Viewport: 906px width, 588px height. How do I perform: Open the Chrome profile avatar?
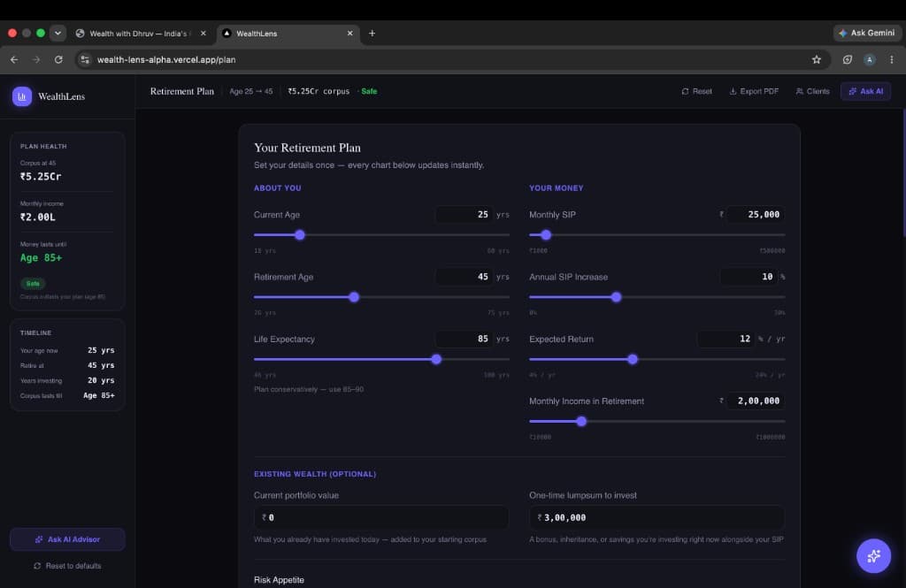point(869,59)
